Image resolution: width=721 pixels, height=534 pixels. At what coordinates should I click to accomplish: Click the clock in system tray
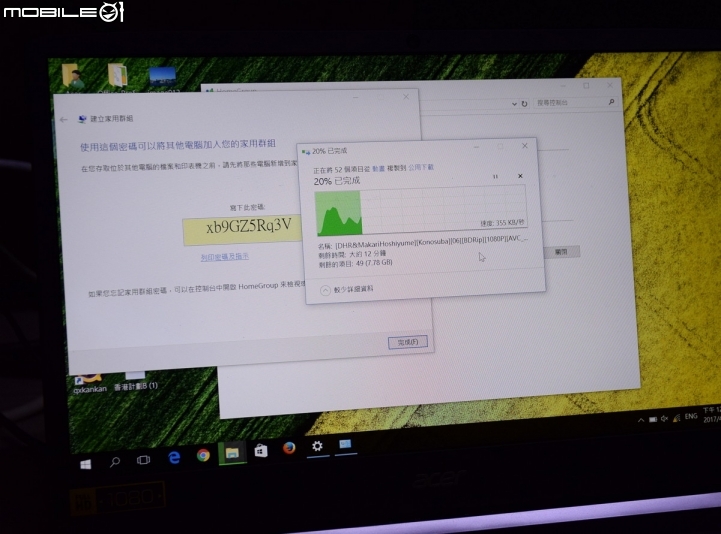point(711,414)
